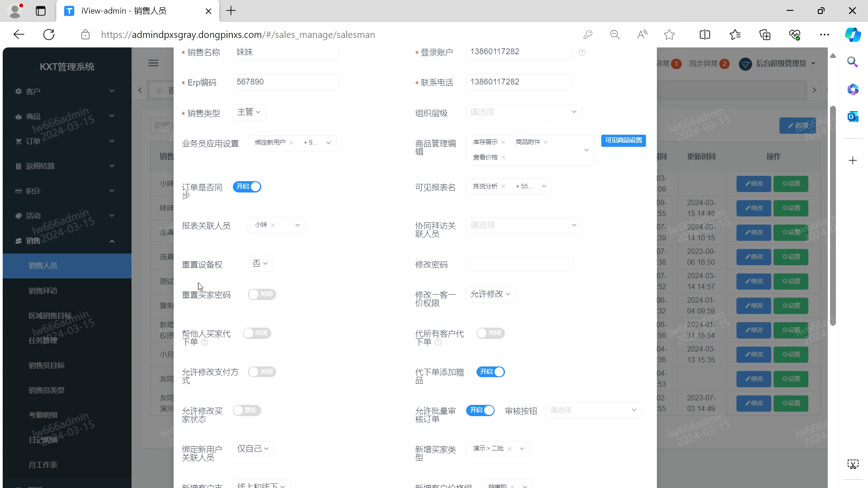The height and width of the screenshot is (488, 868).
Task: Change the 销售类型 selection from 主管
Action: (249, 112)
